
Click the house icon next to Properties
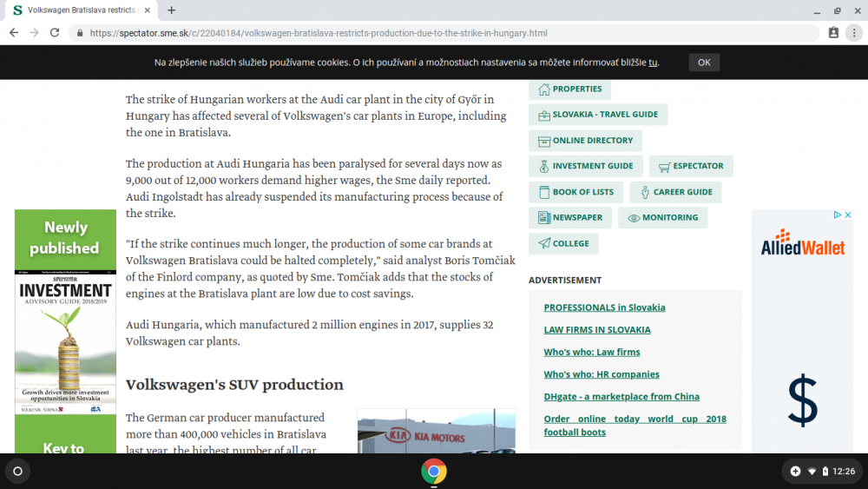pos(544,89)
